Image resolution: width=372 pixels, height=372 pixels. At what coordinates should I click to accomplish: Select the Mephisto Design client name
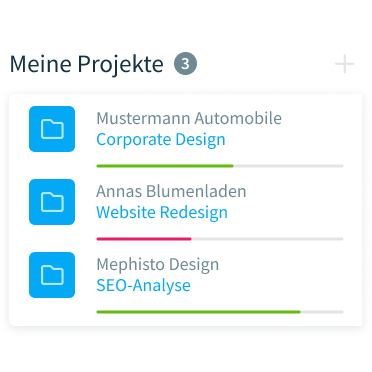click(x=158, y=264)
